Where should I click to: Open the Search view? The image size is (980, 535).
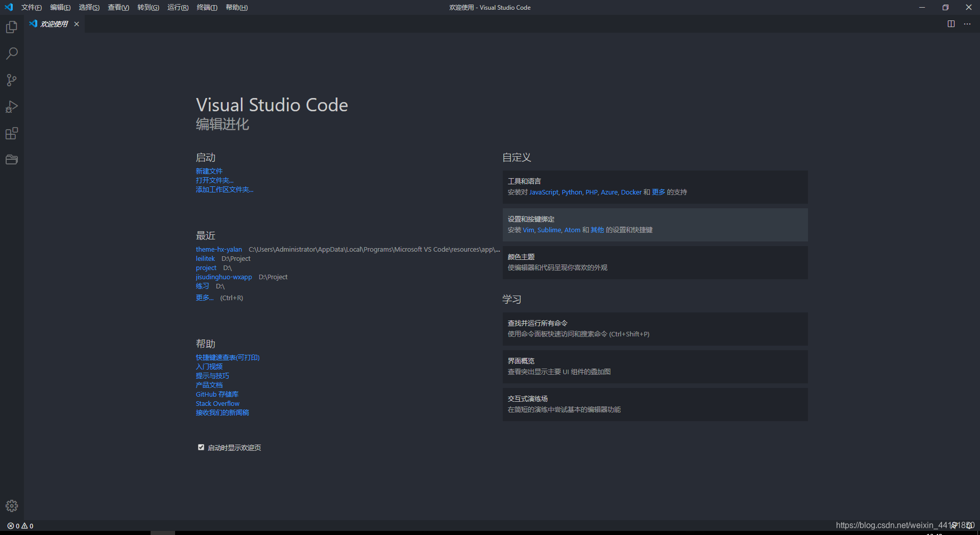tap(11, 54)
